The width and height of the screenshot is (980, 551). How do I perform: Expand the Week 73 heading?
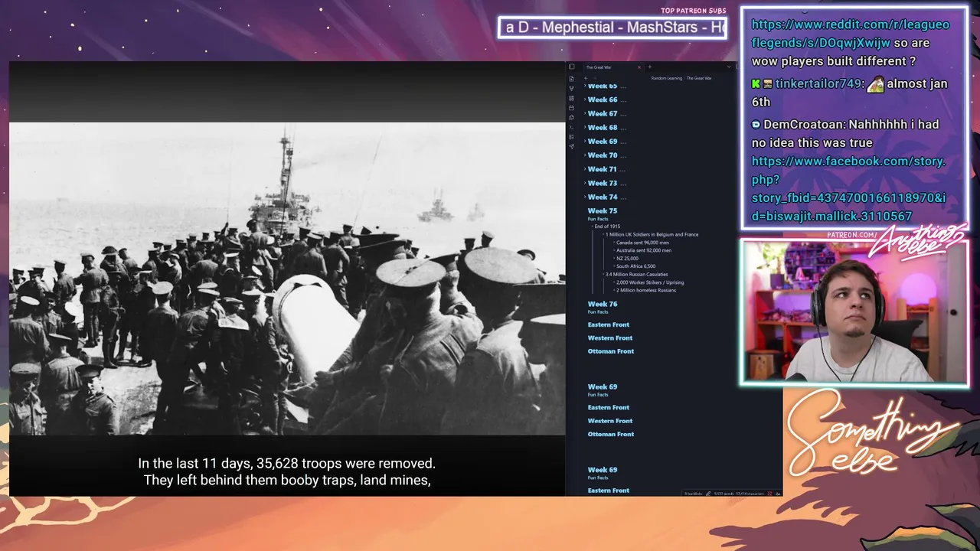pos(586,183)
